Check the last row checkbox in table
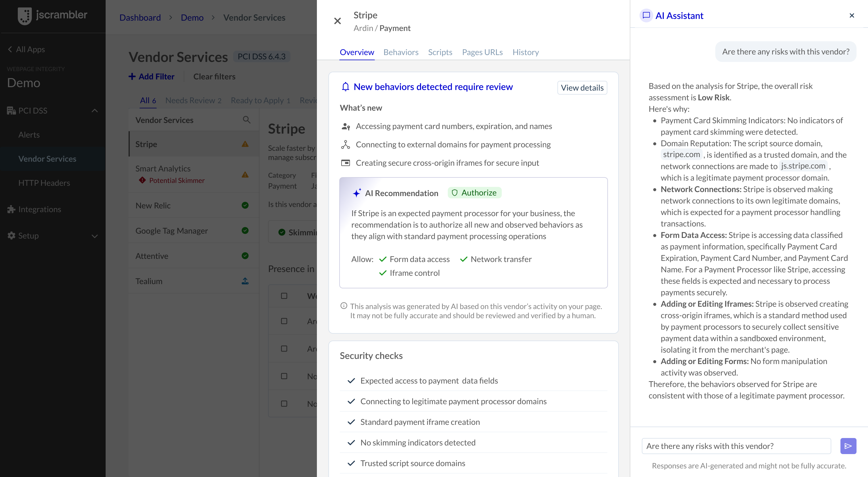The width and height of the screenshot is (868, 477). (x=284, y=404)
